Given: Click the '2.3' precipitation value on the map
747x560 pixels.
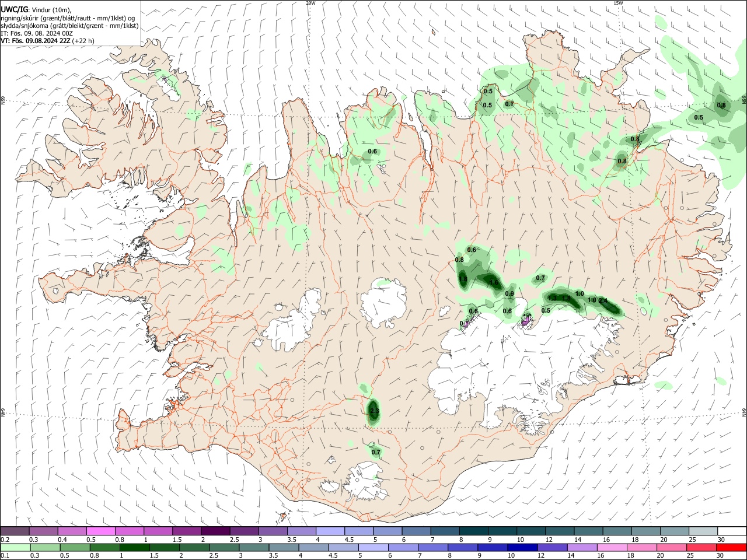Looking at the screenshot, I should tap(375, 412).
